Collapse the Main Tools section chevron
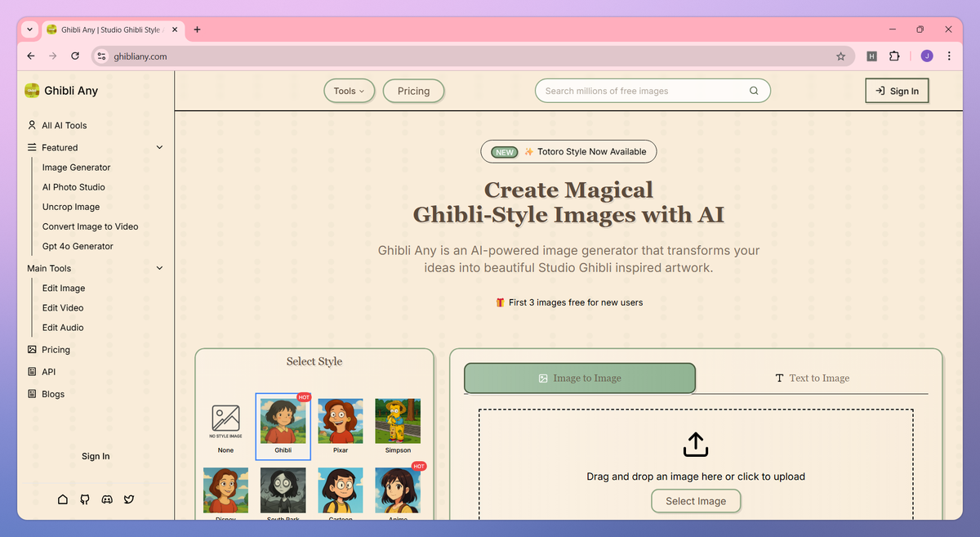The height and width of the screenshot is (537, 980). (159, 268)
